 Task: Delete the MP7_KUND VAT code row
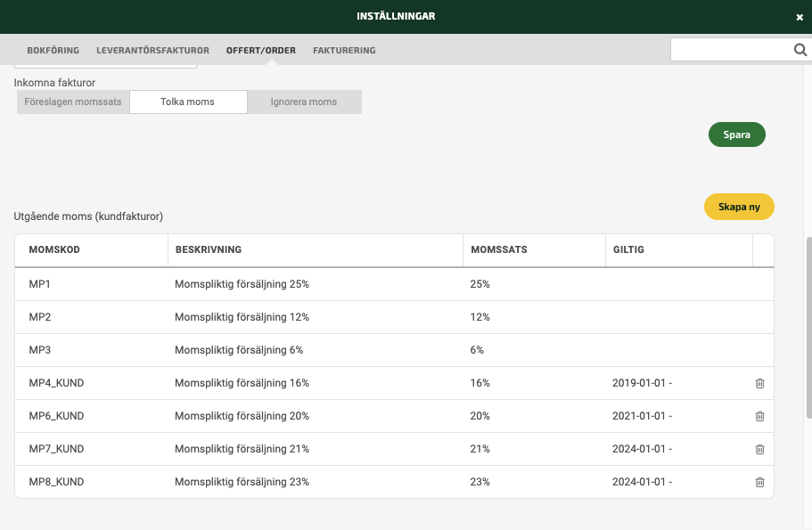(759, 449)
